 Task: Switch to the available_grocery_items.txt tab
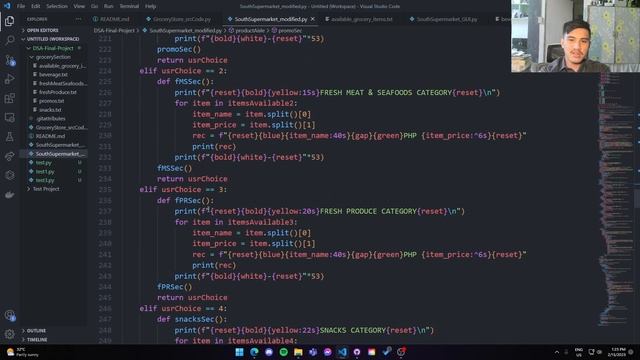coord(362,19)
